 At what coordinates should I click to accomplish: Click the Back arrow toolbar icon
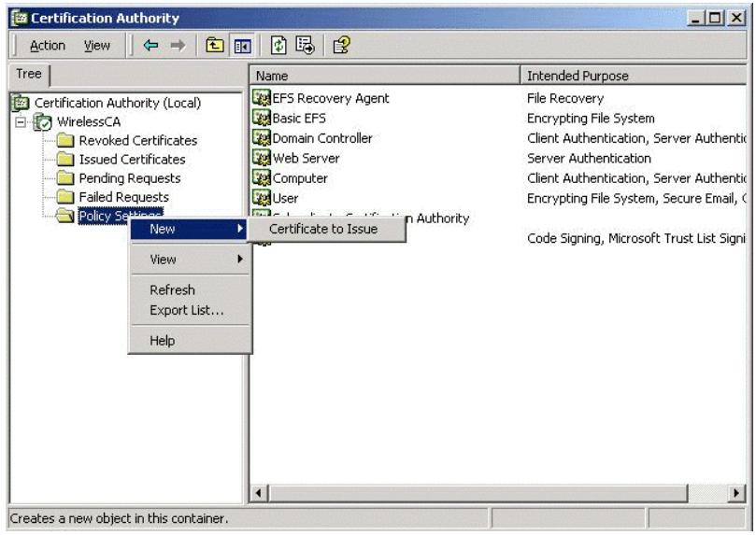coord(150,46)
